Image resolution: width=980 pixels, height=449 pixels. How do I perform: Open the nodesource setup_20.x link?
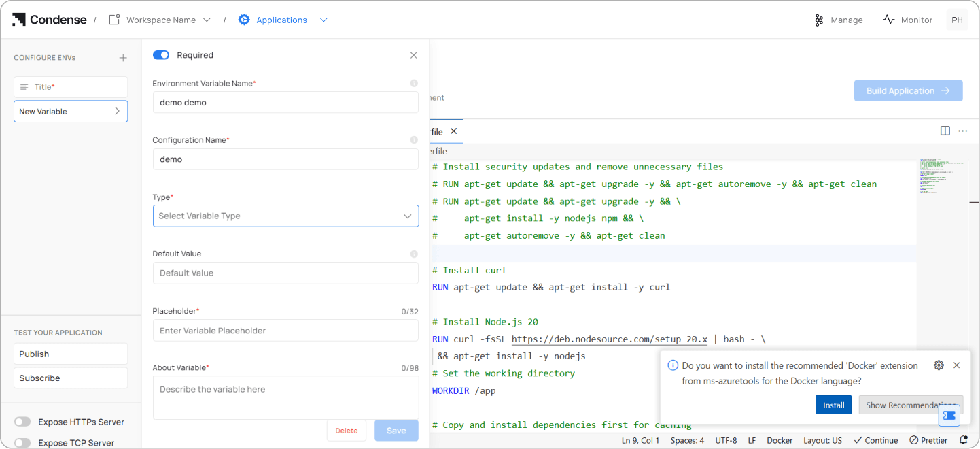point(610,339)
